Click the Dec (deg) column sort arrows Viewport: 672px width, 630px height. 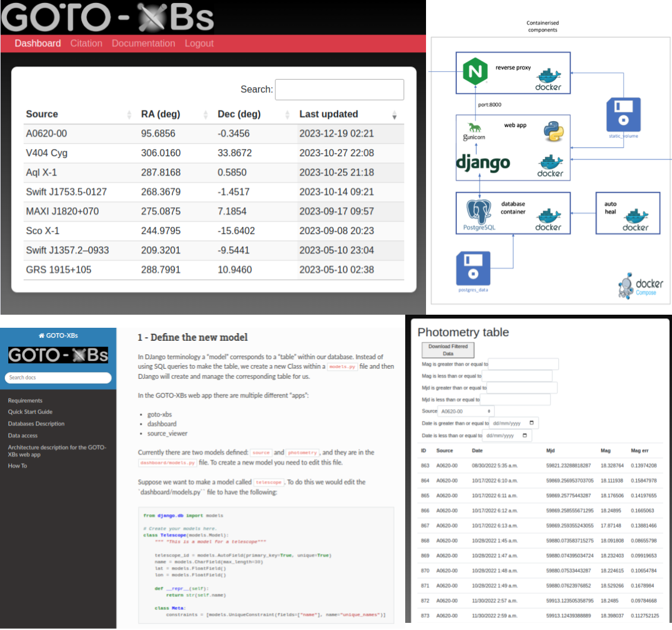tap(287, 115)
